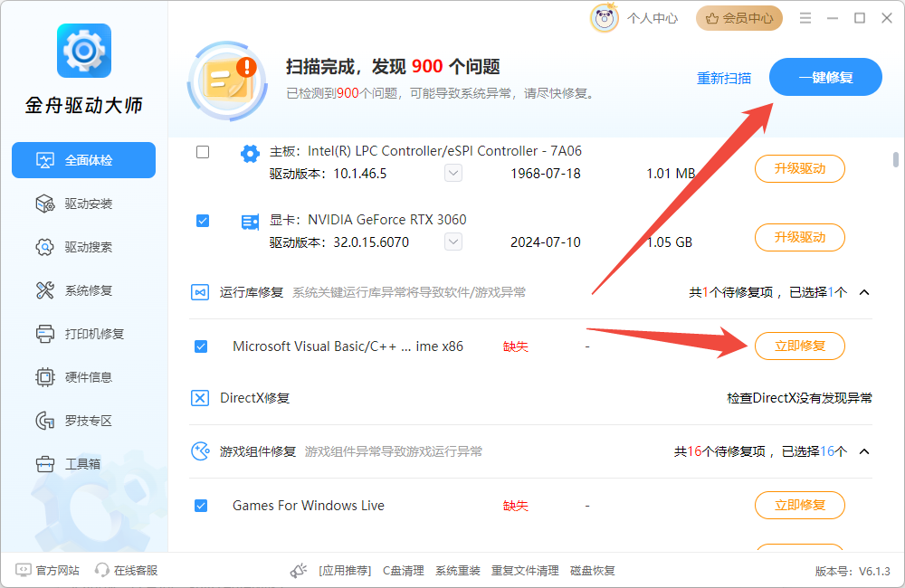Image resolution: width=905 pixels, height=588 pixels.
Task: Open 系统修复 sidebar item
Action: [83, 290]
